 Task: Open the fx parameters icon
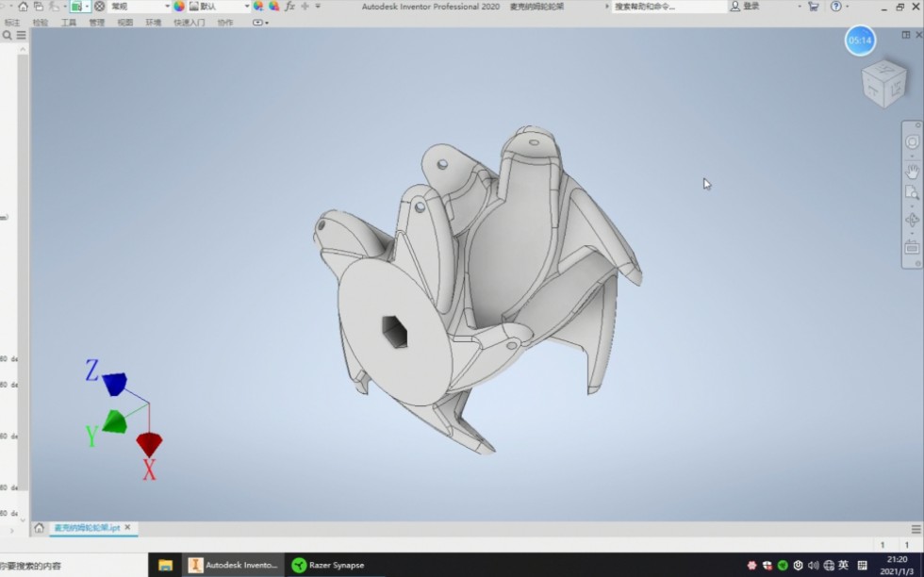coord(289,7)
